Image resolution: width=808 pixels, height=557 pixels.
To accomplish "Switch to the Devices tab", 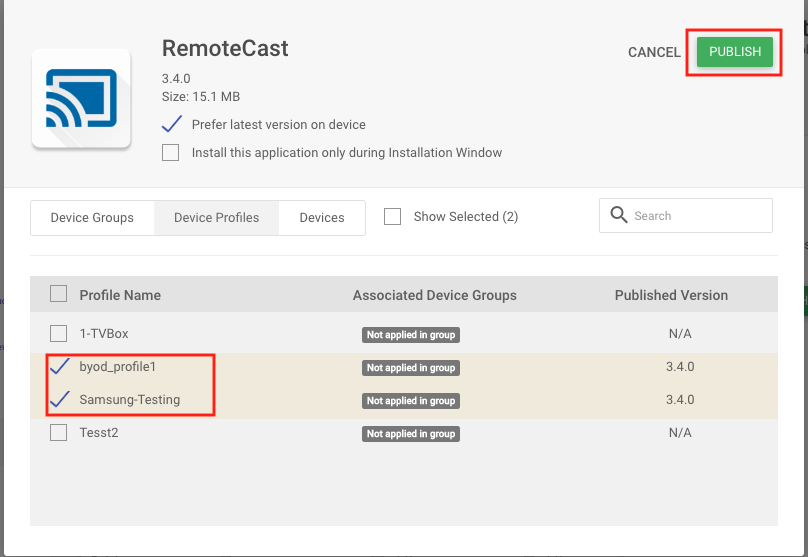I will (x=322, y=217).
